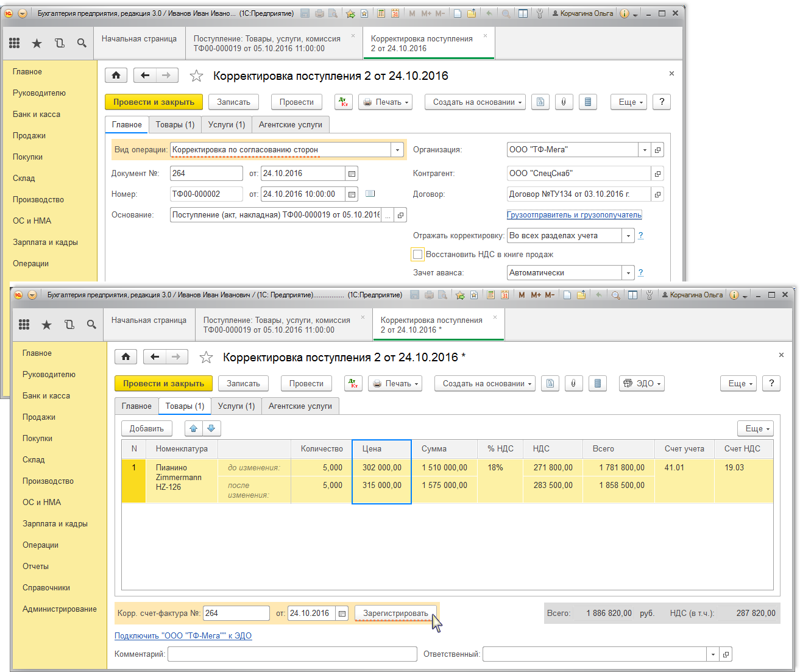The height and width of the screenshot is (672, 800).
Task: Expand the Отражать корректировку dropdown
Action: click(x=628, y=236)
